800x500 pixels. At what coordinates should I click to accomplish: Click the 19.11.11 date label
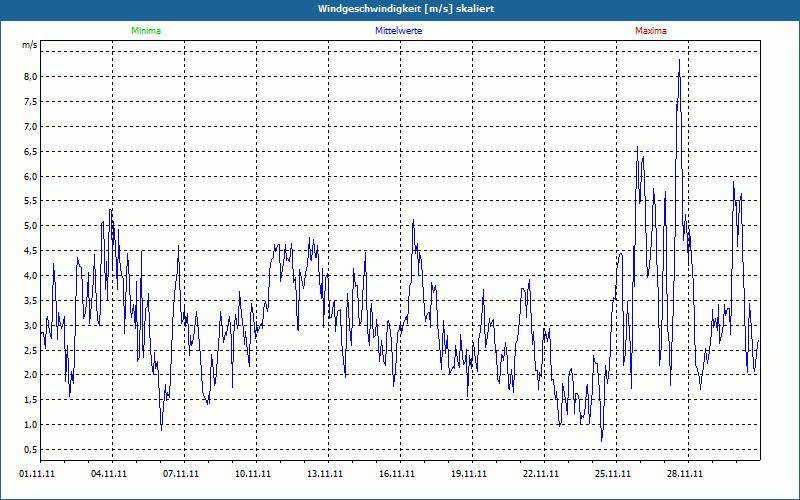point(469,474)
